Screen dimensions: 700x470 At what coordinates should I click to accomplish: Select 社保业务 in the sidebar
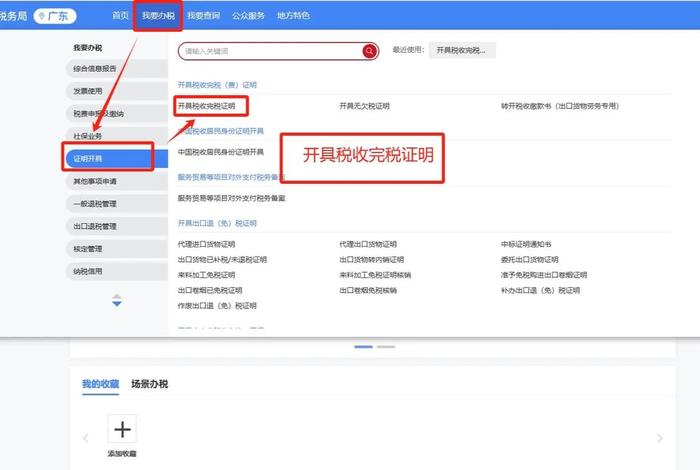point(117,136)
